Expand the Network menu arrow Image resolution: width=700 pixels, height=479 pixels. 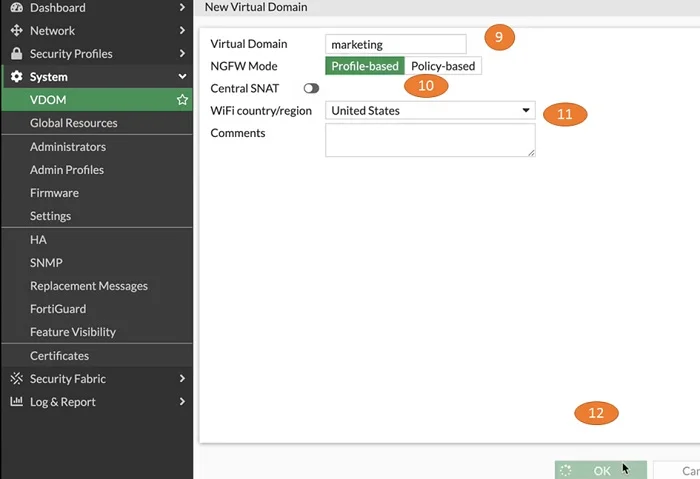182,30
